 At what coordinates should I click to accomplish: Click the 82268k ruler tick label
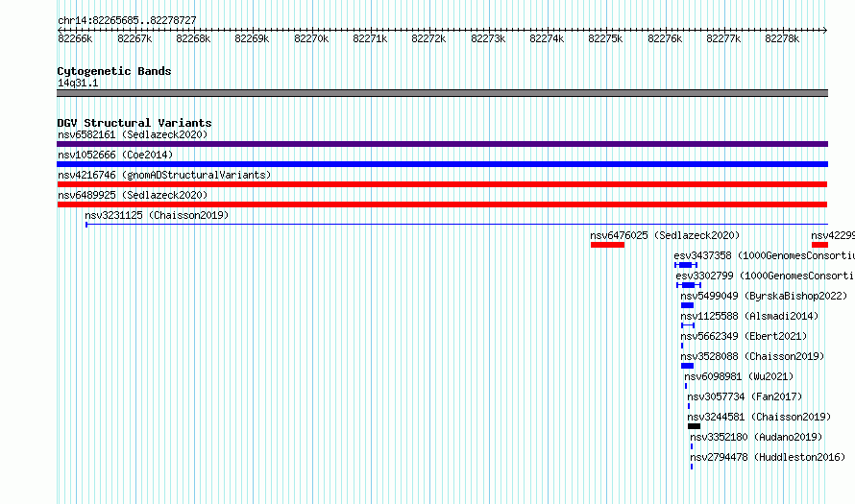coord(193,38)
